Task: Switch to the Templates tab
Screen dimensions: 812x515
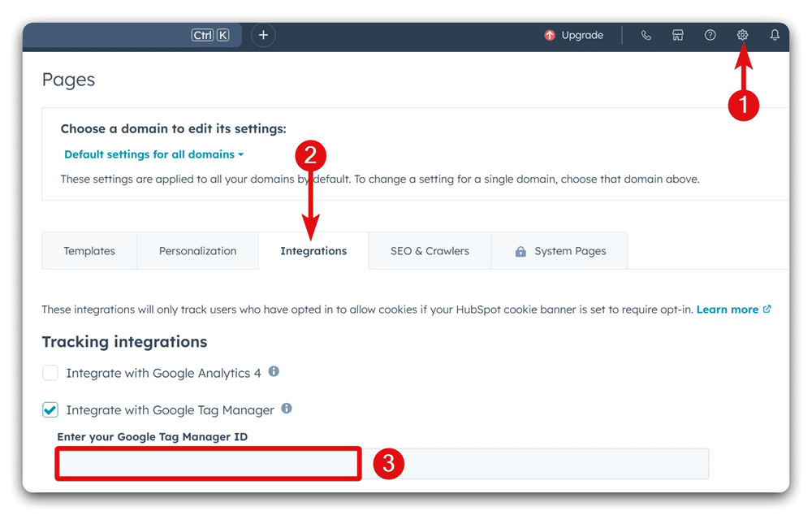Action: click(89, 250)
